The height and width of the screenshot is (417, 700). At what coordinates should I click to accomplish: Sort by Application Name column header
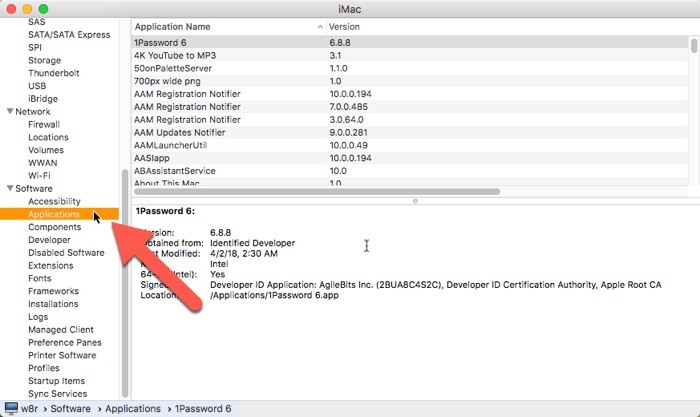229,27
